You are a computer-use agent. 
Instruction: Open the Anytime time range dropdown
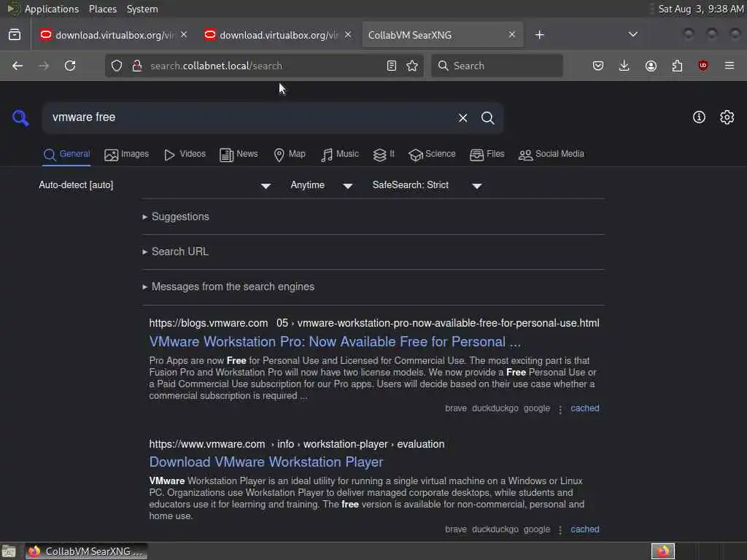coord(322,185)
